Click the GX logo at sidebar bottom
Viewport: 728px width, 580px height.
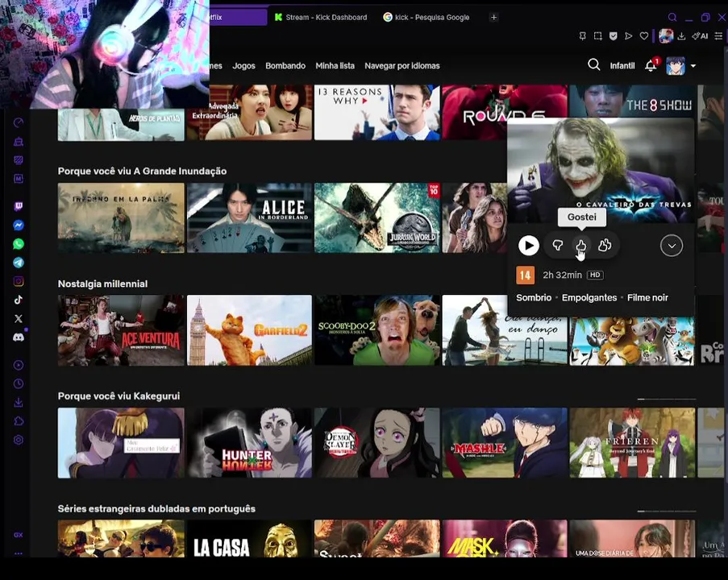(18, 535)
